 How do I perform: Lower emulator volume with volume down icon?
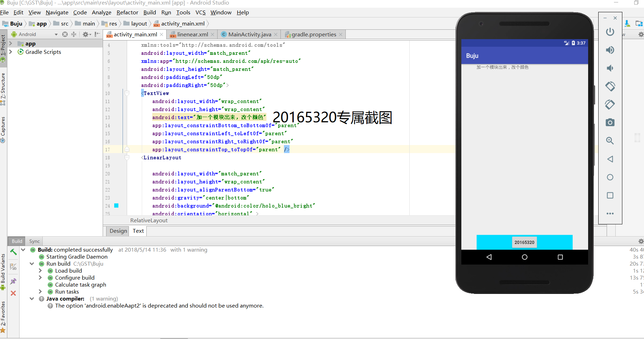coord(610,68)
